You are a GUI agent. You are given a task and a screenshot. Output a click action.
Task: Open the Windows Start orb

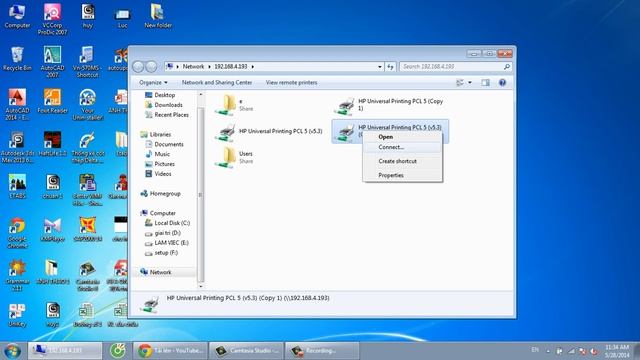tap(12, 351)
